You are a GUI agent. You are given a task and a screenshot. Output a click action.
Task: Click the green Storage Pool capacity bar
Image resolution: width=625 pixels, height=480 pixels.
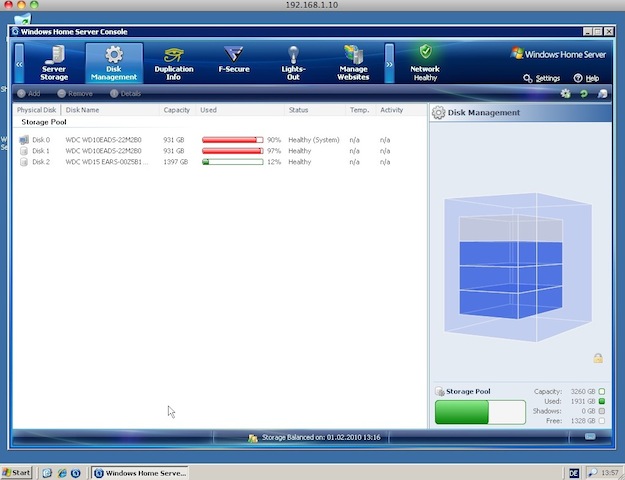click(480, 412)
